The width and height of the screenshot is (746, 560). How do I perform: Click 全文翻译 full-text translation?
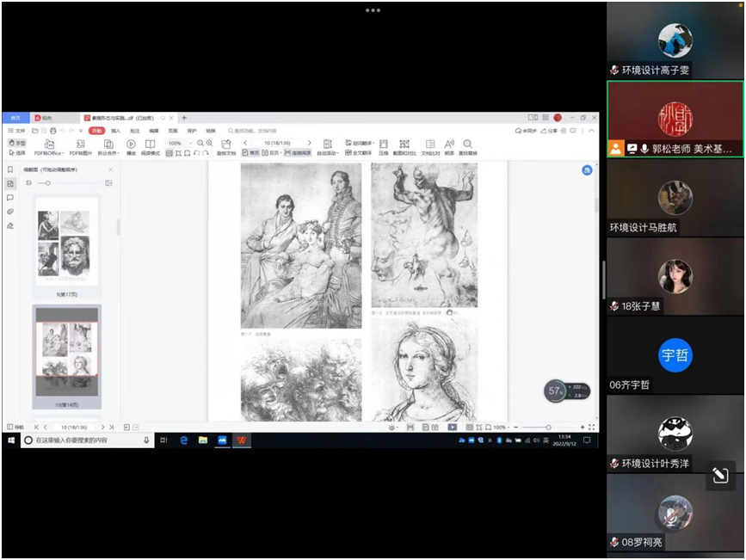pyautogui.click(x=358, y=153)
